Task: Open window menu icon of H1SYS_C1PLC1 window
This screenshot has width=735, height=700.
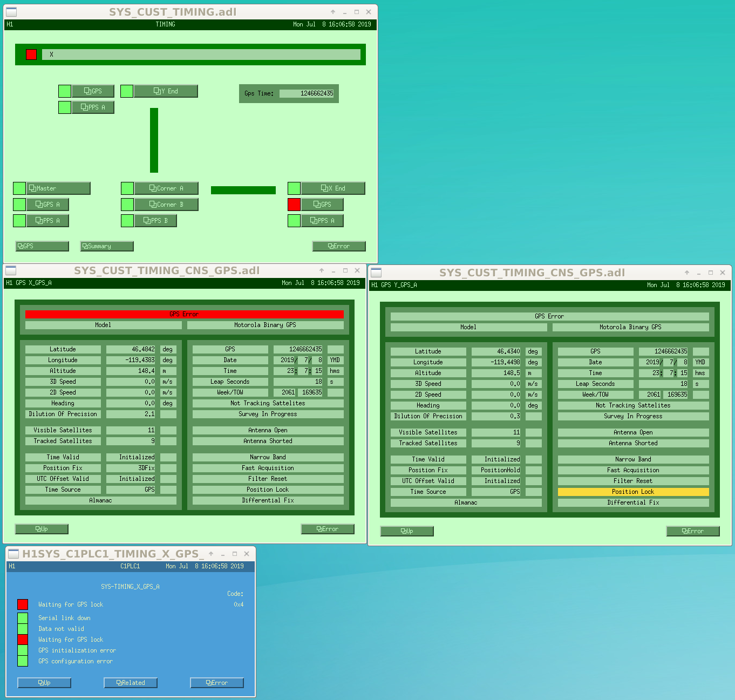Action: click(13, 554)
